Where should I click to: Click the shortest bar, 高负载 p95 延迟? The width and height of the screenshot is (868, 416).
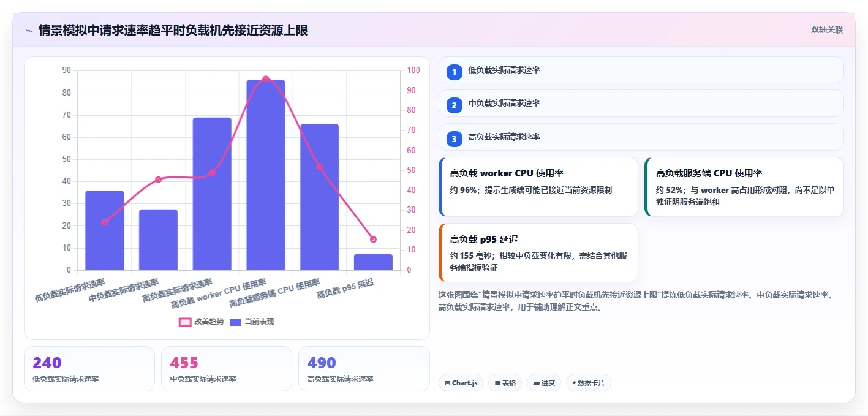click(373, 262)
